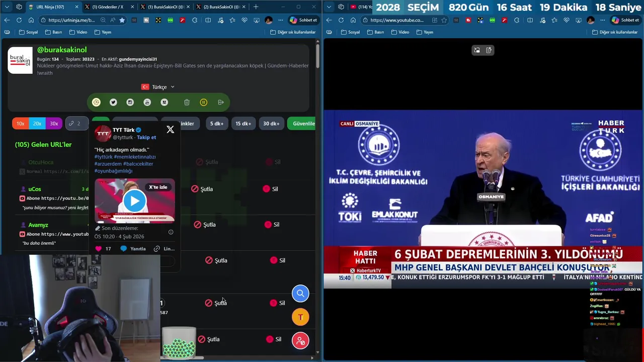Image resolution: width=644 pixels, height=362 pixels.
Task: Open Sosyal bookmarks folder in left browser
Action: [28, 32]
